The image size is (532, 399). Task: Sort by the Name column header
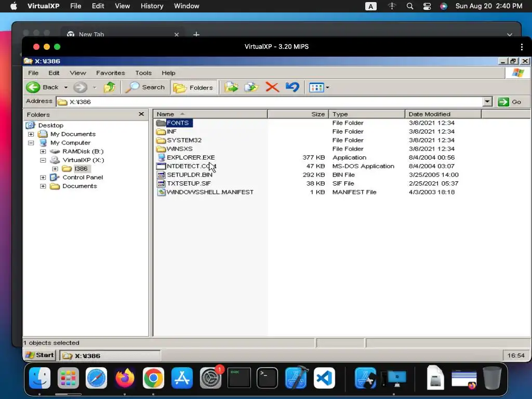click(x=210, y=114)
